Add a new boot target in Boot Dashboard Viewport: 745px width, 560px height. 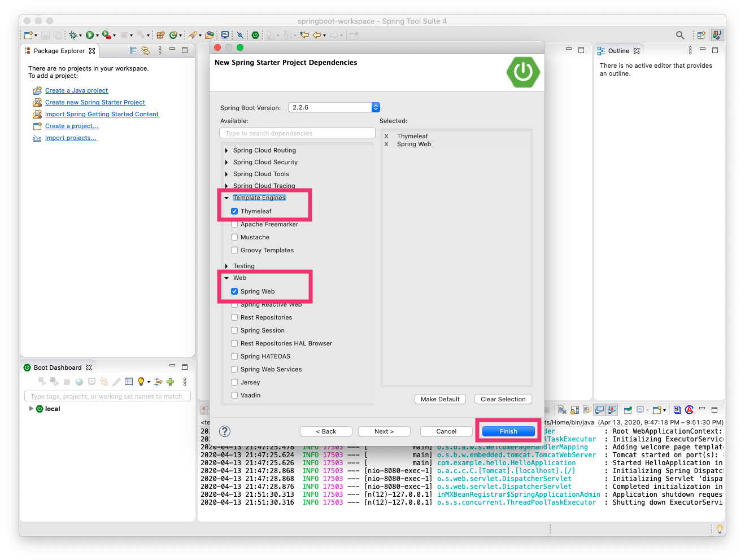click(x=169, y=382)
